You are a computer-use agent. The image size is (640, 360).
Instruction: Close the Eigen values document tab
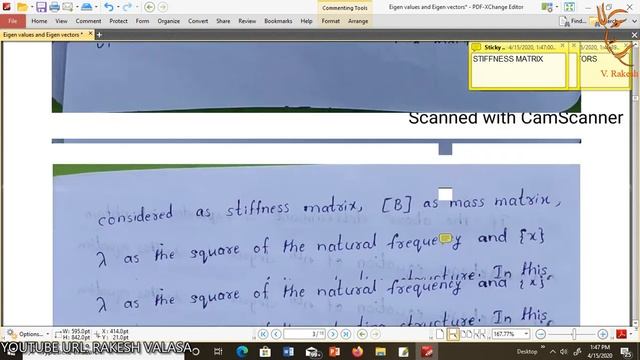click(x=91, y=34)
